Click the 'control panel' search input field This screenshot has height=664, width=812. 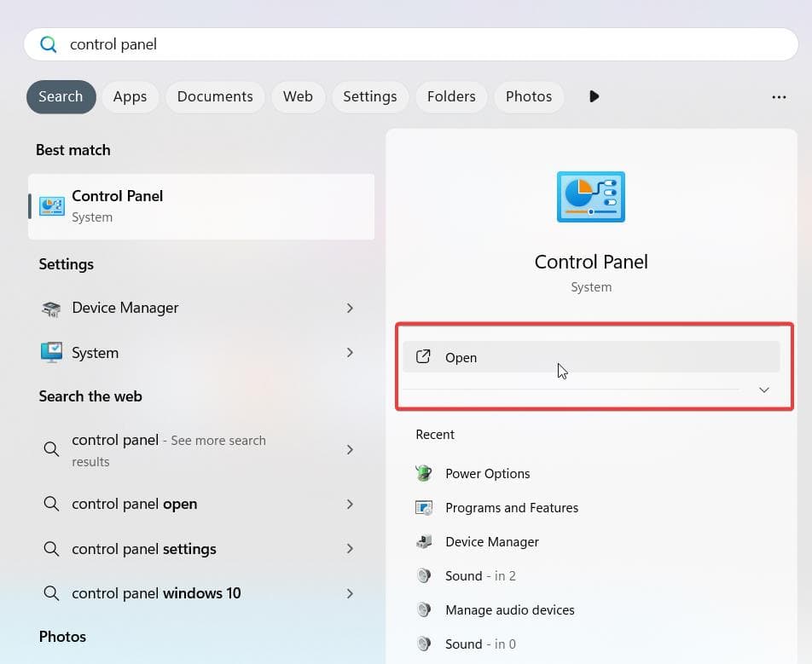(x=411, y=44)
